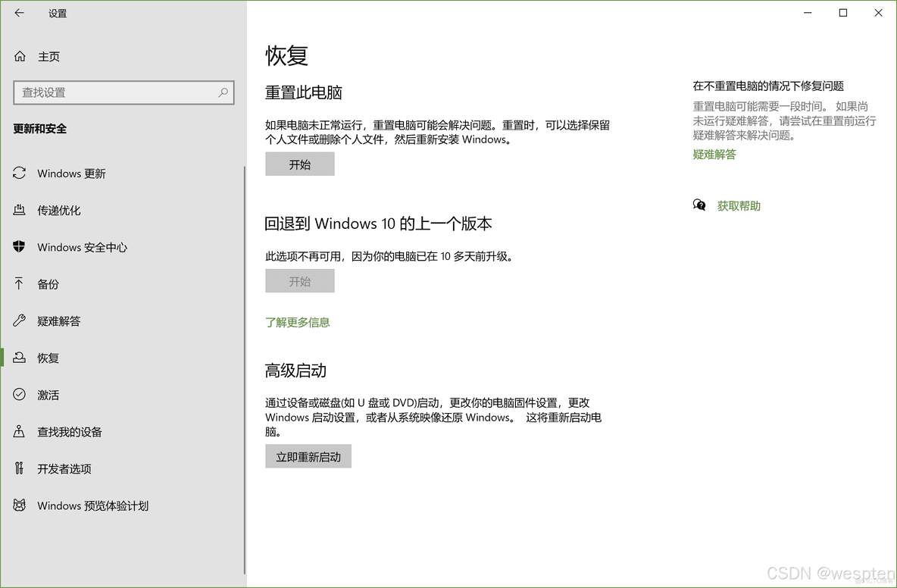Click 立即重新启动 button
897x588 pixels.
coord(308,456)
